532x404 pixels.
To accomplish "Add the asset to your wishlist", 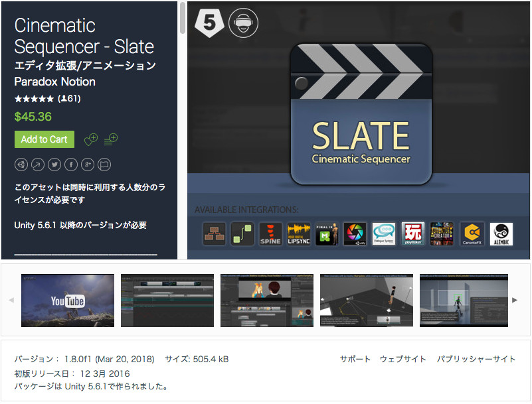I will 91,139.
